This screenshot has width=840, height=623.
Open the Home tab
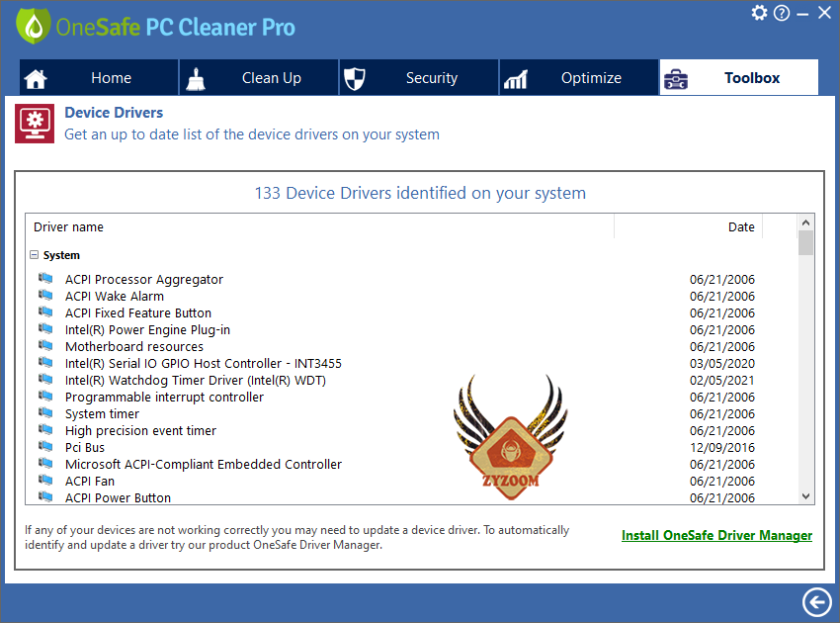[99, 78]
